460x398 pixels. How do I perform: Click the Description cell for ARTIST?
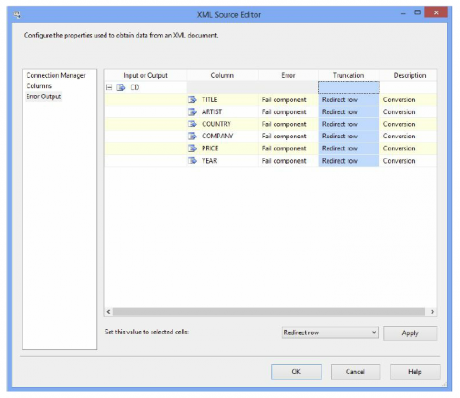pos(408,112)
